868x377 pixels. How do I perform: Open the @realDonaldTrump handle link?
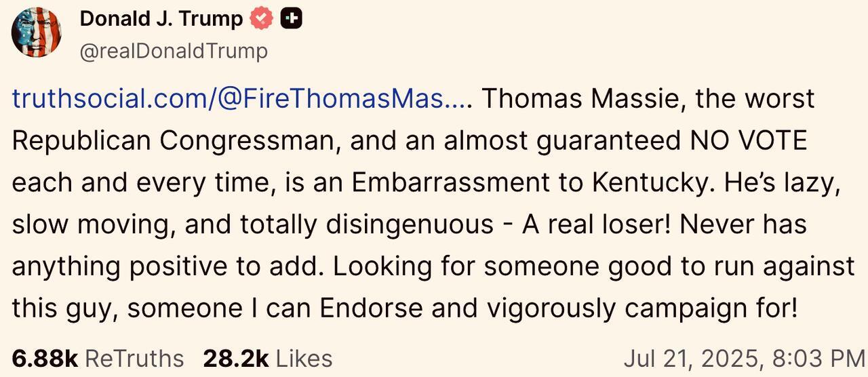(x=174, y=51)
